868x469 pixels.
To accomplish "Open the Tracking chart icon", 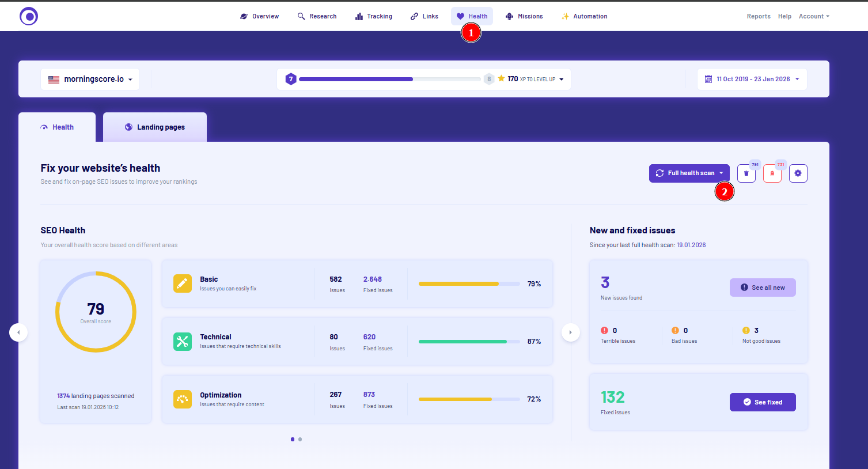I will coord(358,16).
